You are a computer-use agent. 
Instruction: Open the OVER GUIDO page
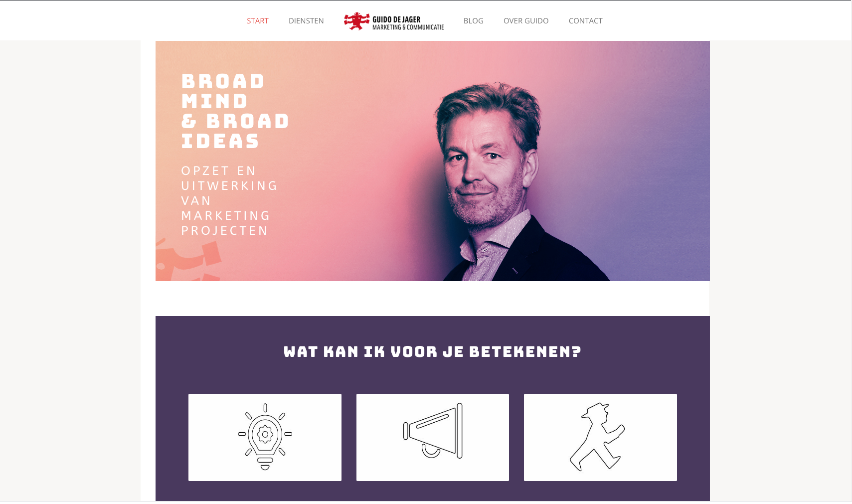coord(526,21)
